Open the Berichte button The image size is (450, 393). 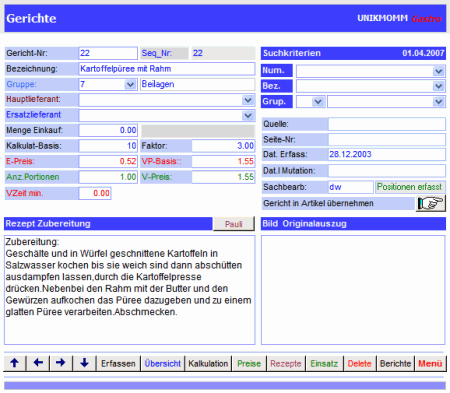pos(395,363)
